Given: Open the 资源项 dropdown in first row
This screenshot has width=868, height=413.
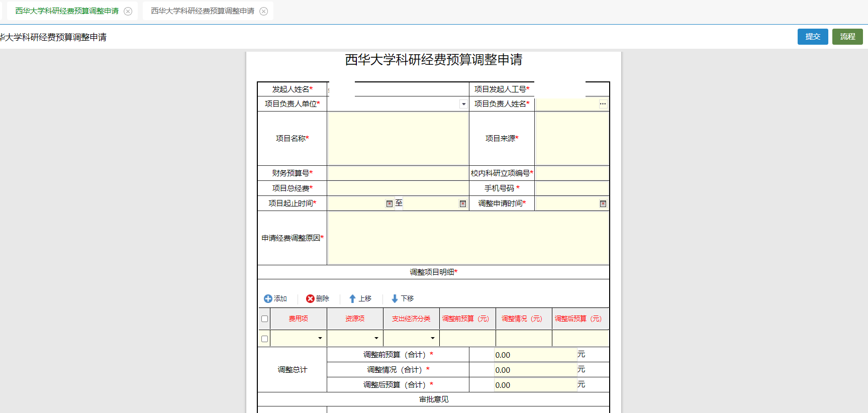Looking at the screenshot, I should (376, 338).
